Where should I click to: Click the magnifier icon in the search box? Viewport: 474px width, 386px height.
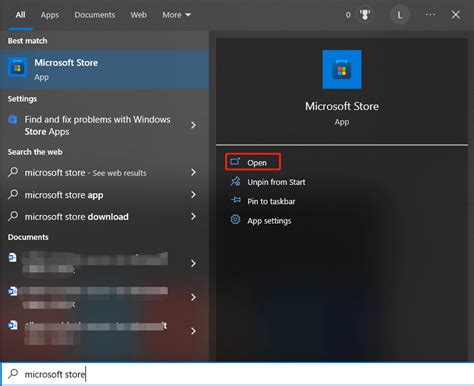pyautogui.click(x=13, y=373)
